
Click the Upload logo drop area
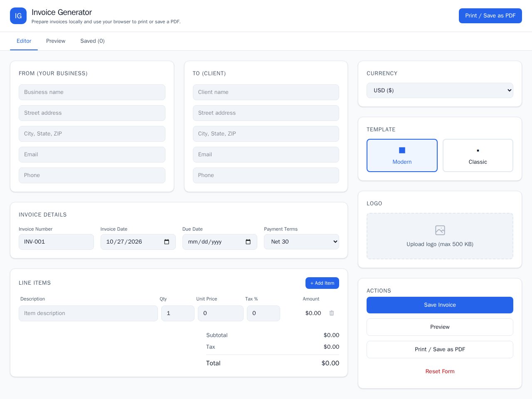[x=440, y=236]
